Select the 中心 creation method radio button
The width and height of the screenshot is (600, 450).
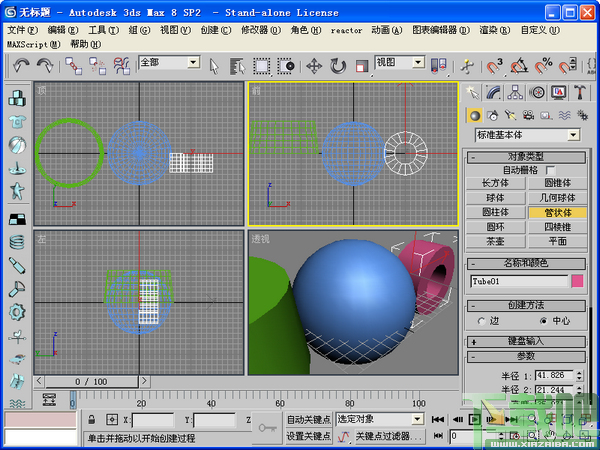tap(544, 321)
